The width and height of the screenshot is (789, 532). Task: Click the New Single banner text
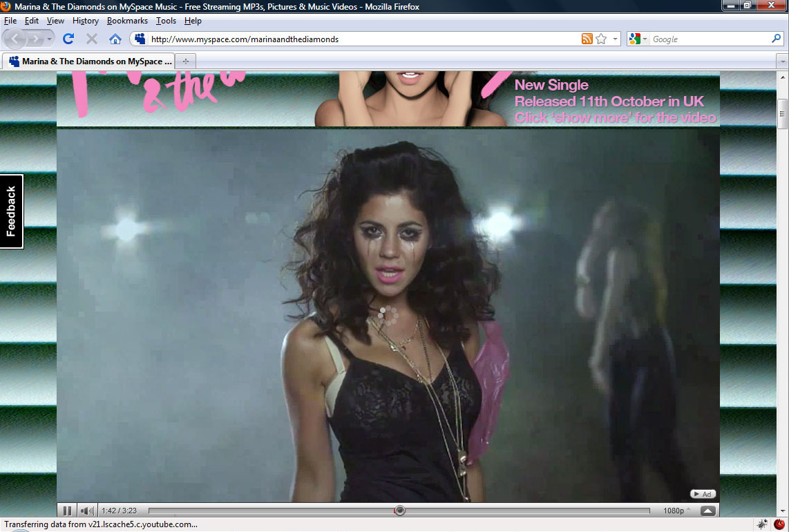551,84
